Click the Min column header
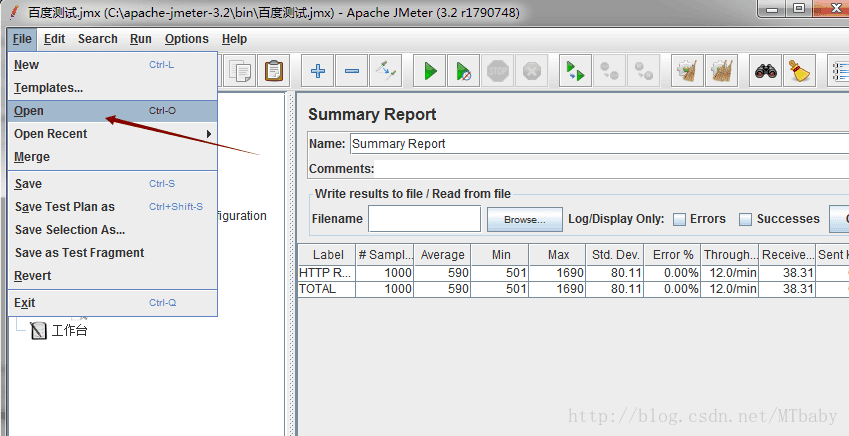 [x=500, y=255]
